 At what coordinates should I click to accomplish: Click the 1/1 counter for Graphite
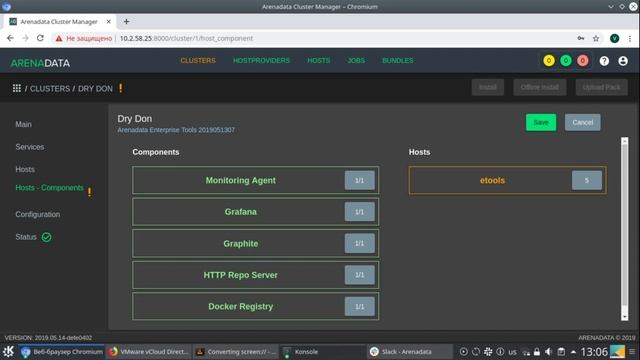(359, 243)
